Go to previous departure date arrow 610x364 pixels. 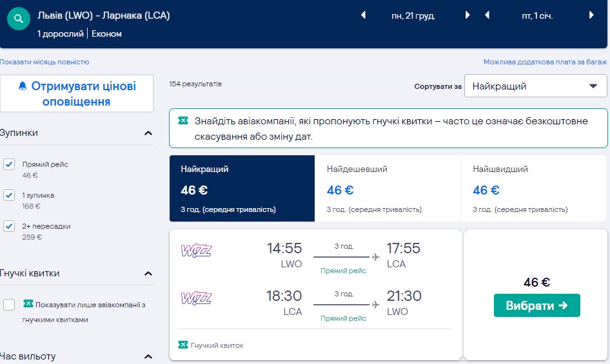coord(363,15)
